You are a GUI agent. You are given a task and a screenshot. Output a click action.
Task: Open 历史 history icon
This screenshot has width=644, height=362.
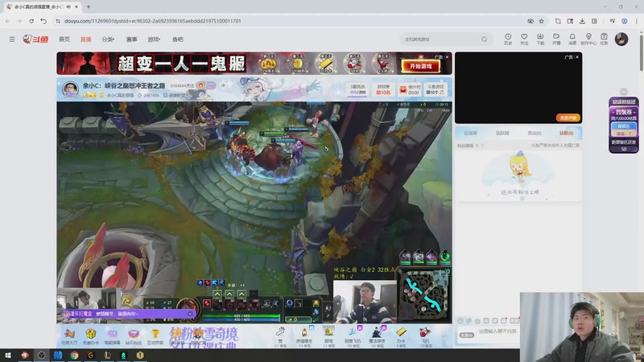[x=508, y=39]
